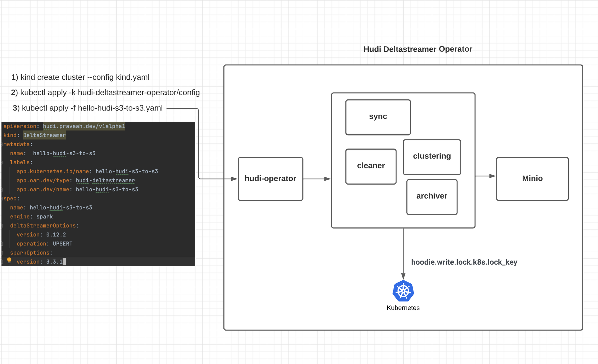Click the apiVersion line in YAML
This screenshot has height=364, width=598.
pos(64,126)
